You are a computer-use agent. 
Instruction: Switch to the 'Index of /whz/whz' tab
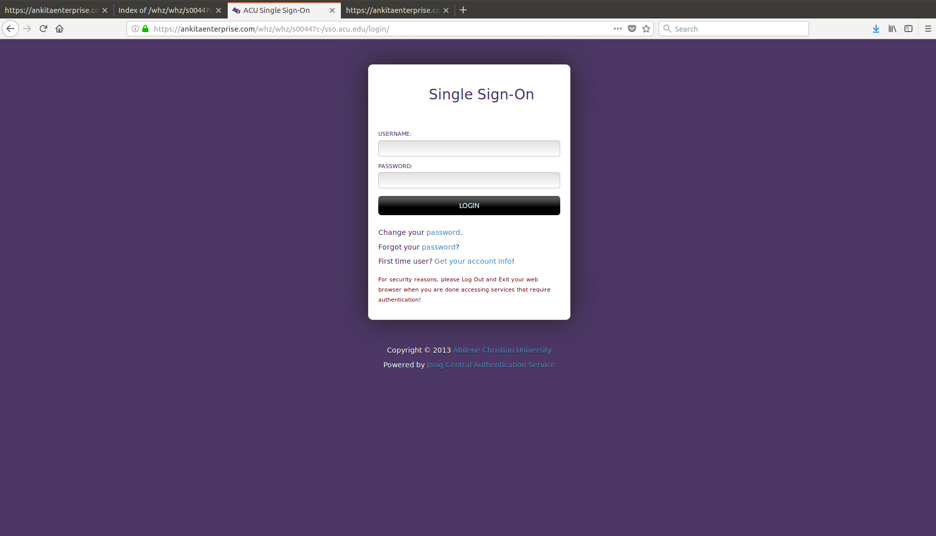click(x=164, y=10)
